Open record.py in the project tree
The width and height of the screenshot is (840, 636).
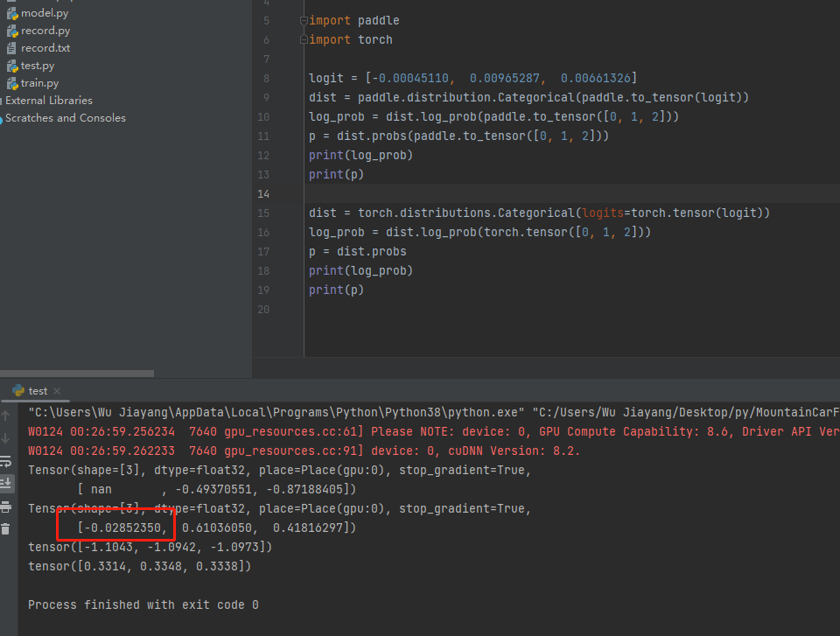click(45, 31)
